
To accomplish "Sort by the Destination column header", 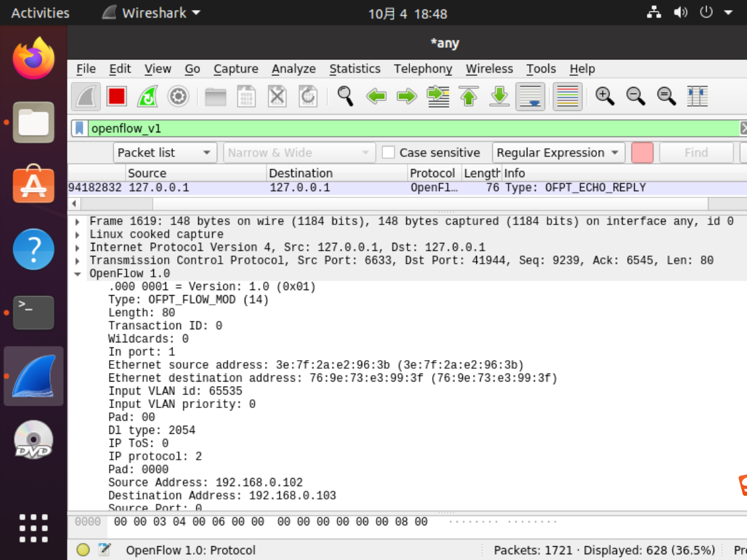I will (x=337, y=173).
